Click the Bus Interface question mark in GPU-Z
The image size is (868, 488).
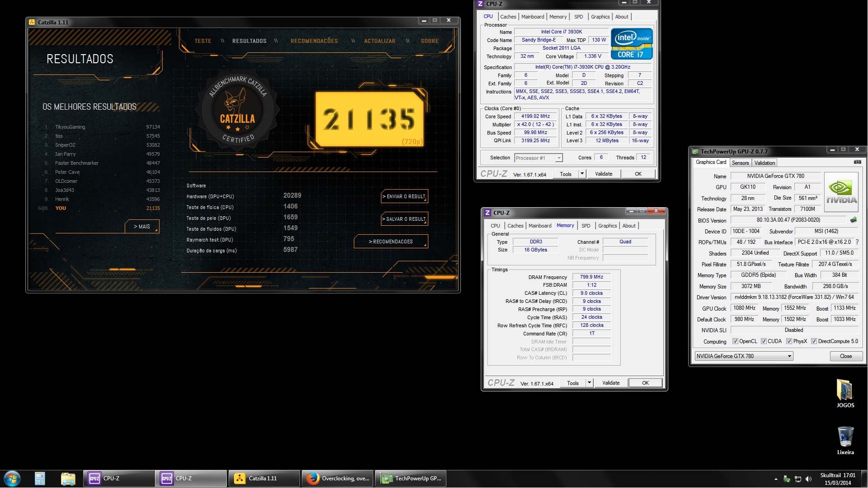click(x=857, y=242)
